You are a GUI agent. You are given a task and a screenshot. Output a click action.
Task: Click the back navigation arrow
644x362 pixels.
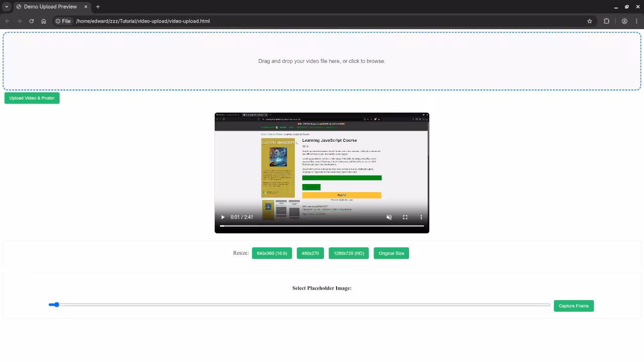[7, 21]
